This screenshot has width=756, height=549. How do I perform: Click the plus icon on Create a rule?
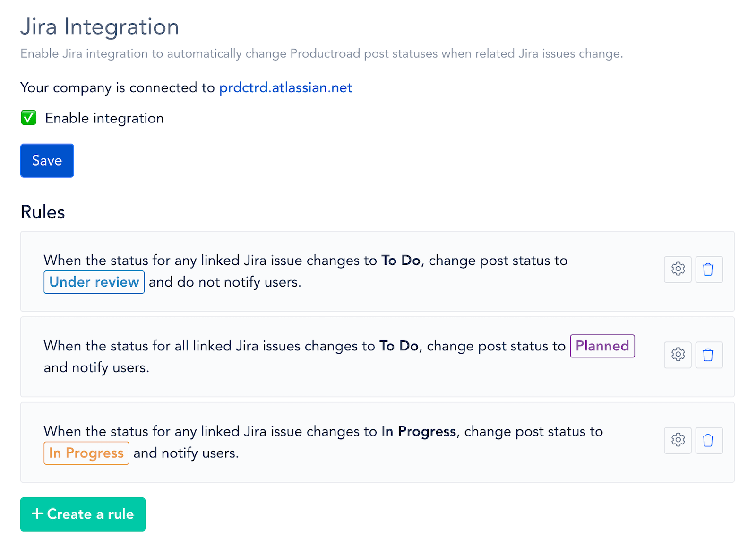pos(37,514)
